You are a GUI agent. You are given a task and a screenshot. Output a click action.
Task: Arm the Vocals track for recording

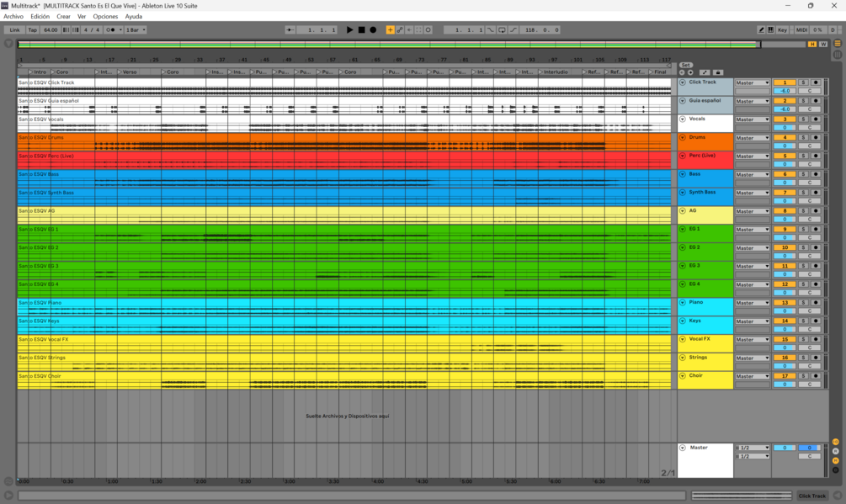pos(816,119)
